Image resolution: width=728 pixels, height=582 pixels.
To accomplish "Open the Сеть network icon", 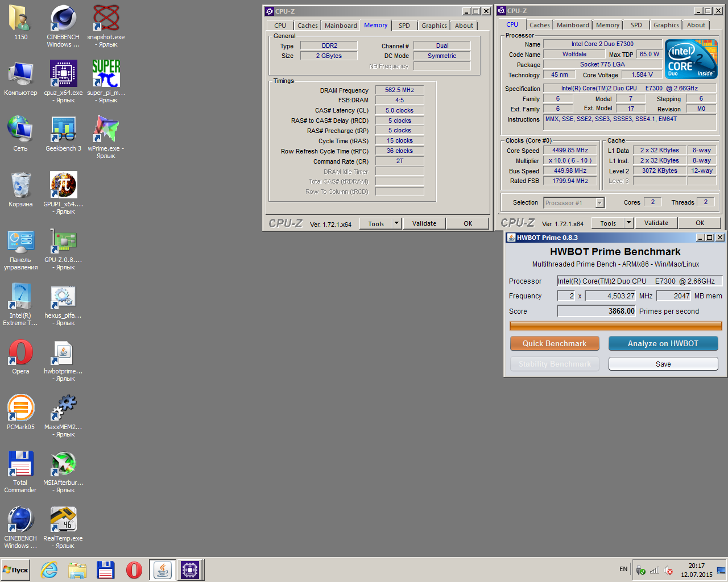I will [20, 134].
